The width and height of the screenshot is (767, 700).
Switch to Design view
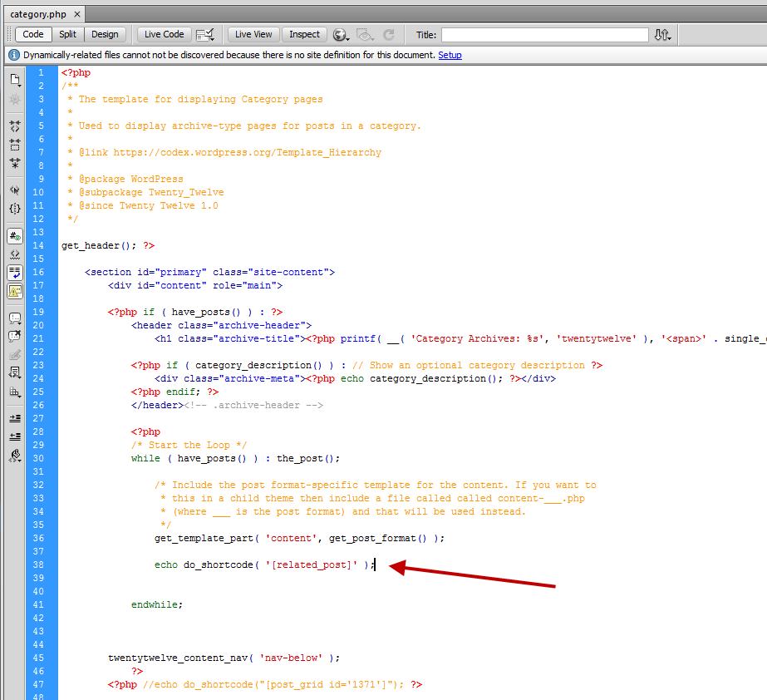click(x=105, y=34)
